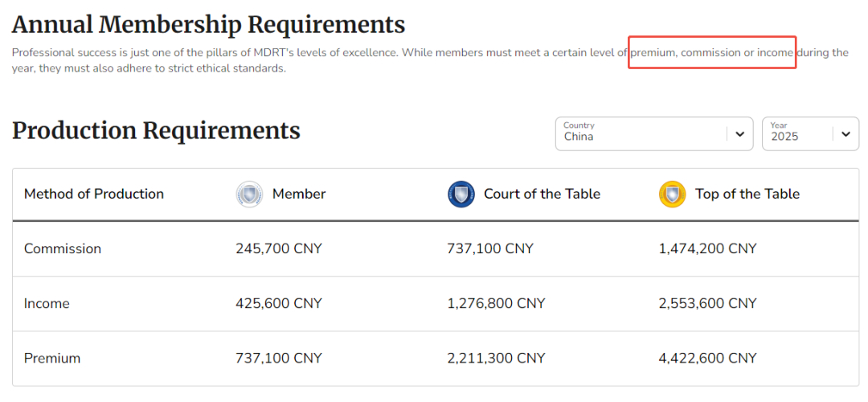Viewport: 868px width, 402px height.
Task: Click the 2,211,300 CNY cell
Action: tap(496, 359)
